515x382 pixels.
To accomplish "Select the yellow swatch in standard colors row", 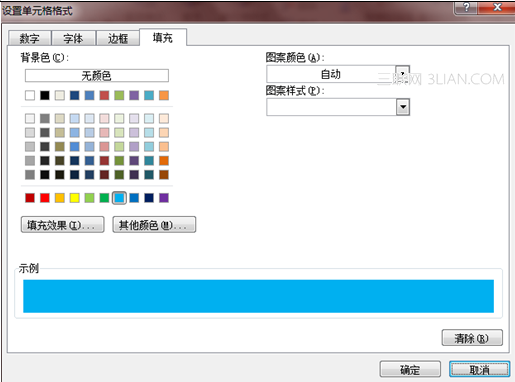I will pyautogui.click(x=75, y=198).
